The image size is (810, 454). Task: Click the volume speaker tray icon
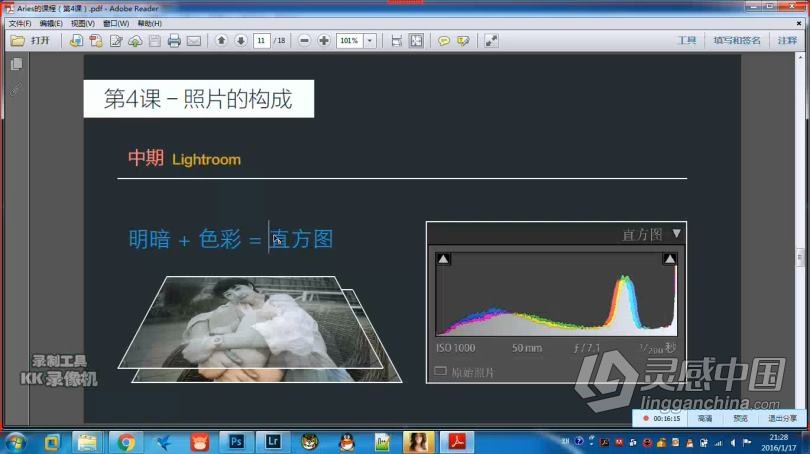733,443
